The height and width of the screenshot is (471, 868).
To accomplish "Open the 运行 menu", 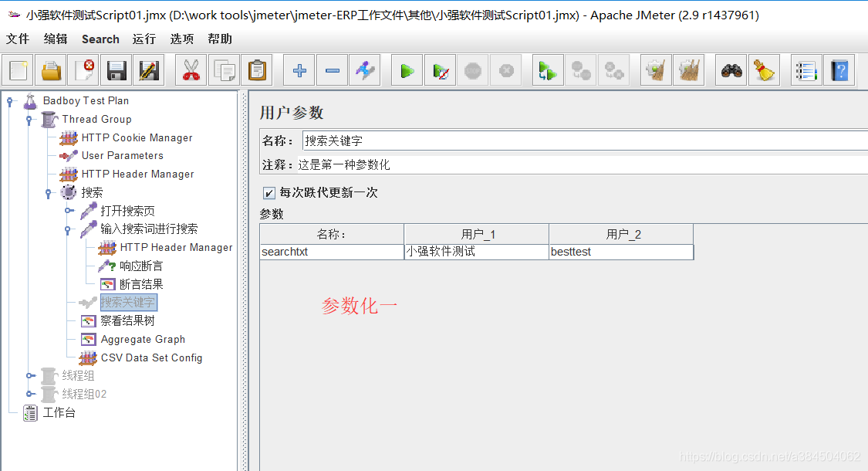I will (144, 39).
